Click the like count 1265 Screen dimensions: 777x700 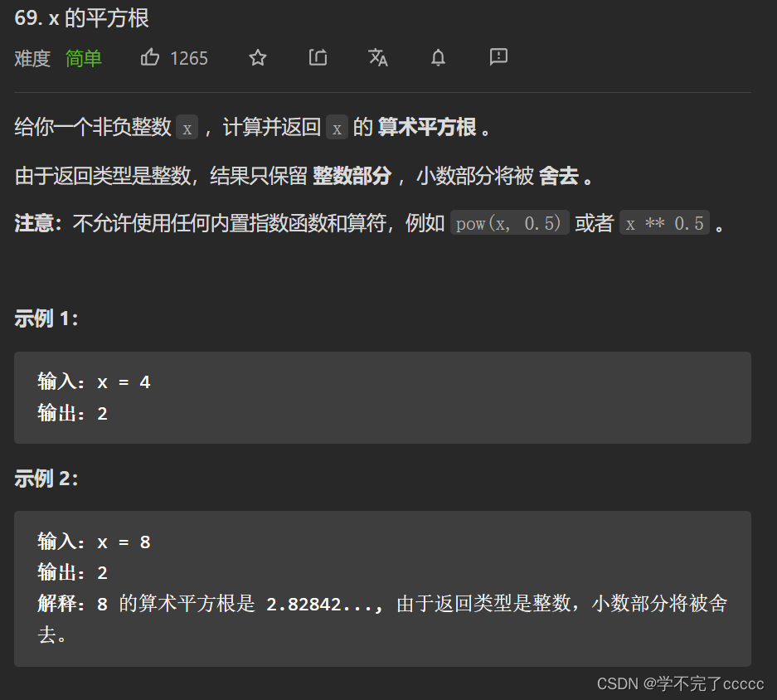[189, 59]
